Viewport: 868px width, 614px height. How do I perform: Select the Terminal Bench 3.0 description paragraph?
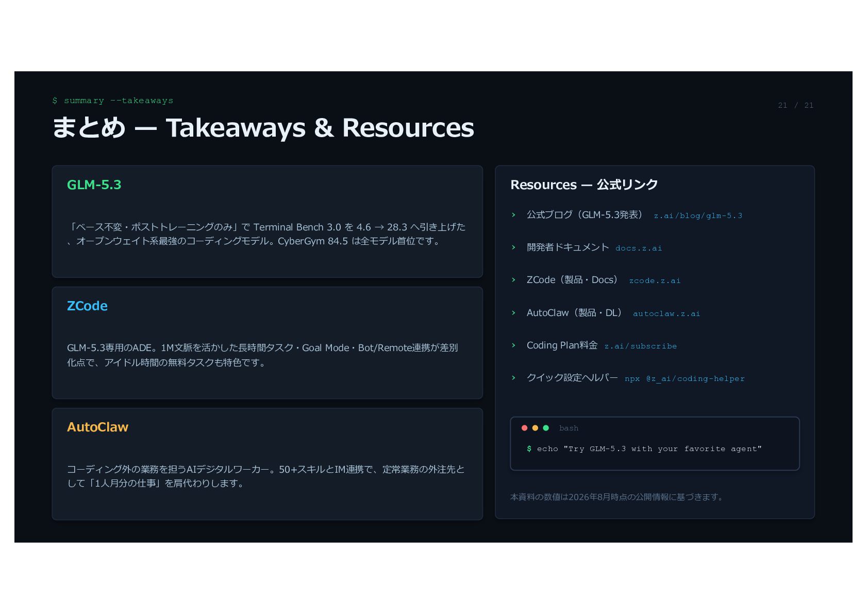[266, 234]
